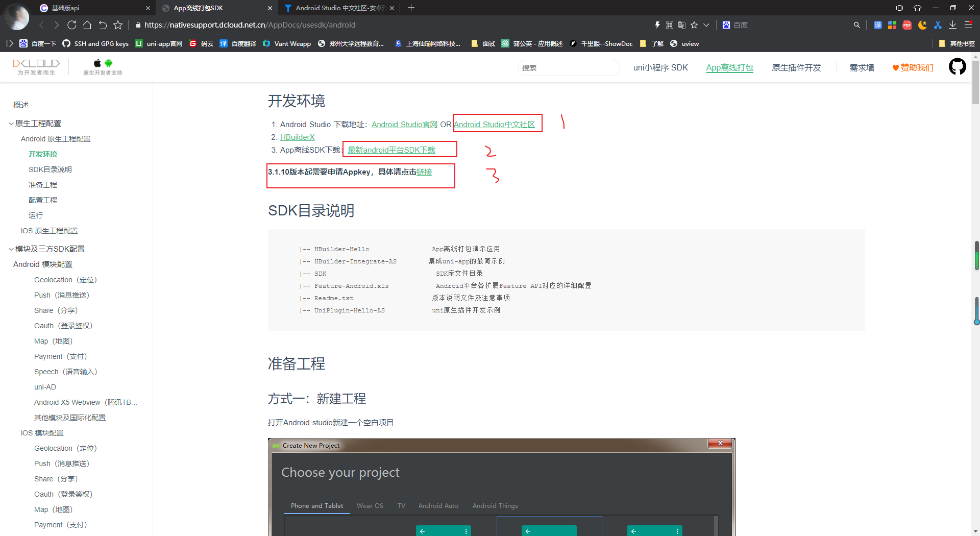The height and width of the screenshot is (536, 980).
Task: Click the page vertical scrollbar thumb
Action: click(x=975, y=82)
